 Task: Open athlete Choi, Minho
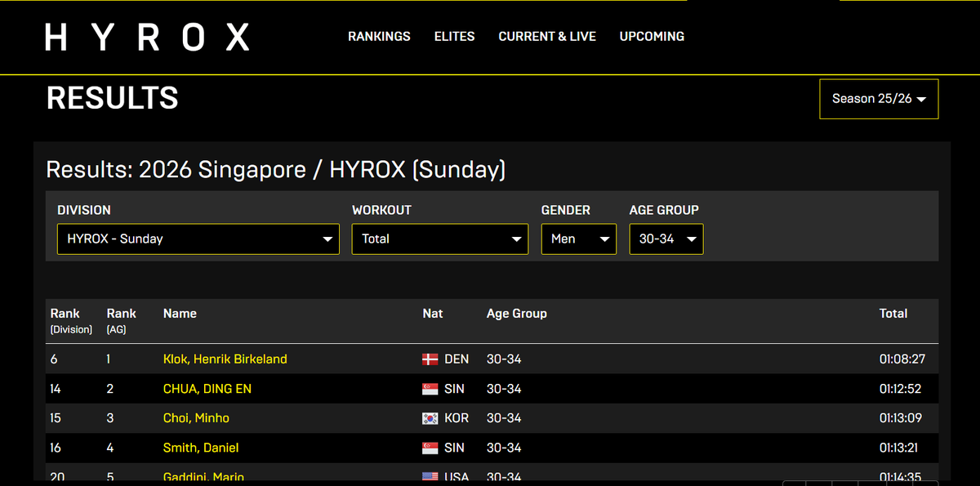[196, 418]
